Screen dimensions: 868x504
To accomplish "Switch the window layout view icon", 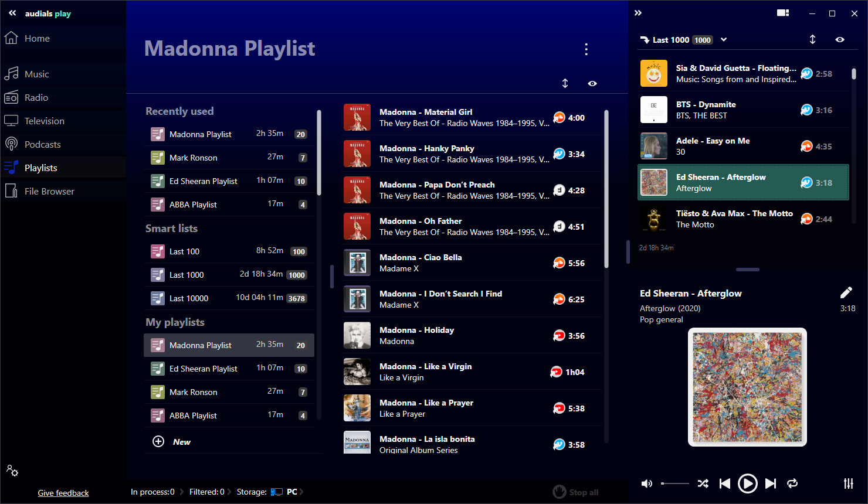I will coord(783,13).
